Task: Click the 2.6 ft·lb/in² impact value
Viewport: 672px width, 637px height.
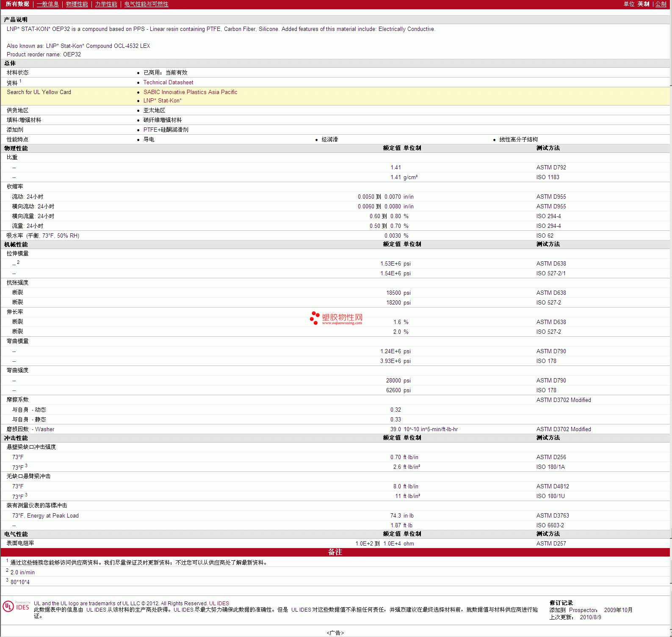Action: [407, 467]
